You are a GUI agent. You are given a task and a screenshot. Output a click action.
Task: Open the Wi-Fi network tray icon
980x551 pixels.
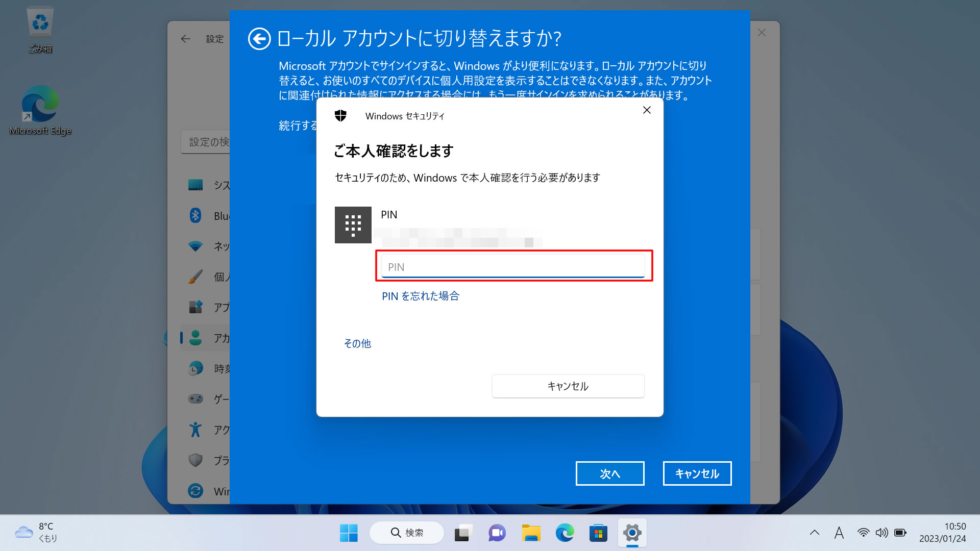tap(863, 533)
